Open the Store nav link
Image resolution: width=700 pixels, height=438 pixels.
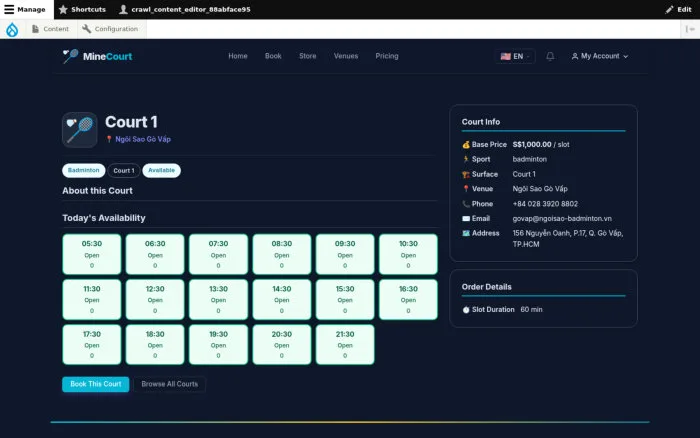[308, 56]
